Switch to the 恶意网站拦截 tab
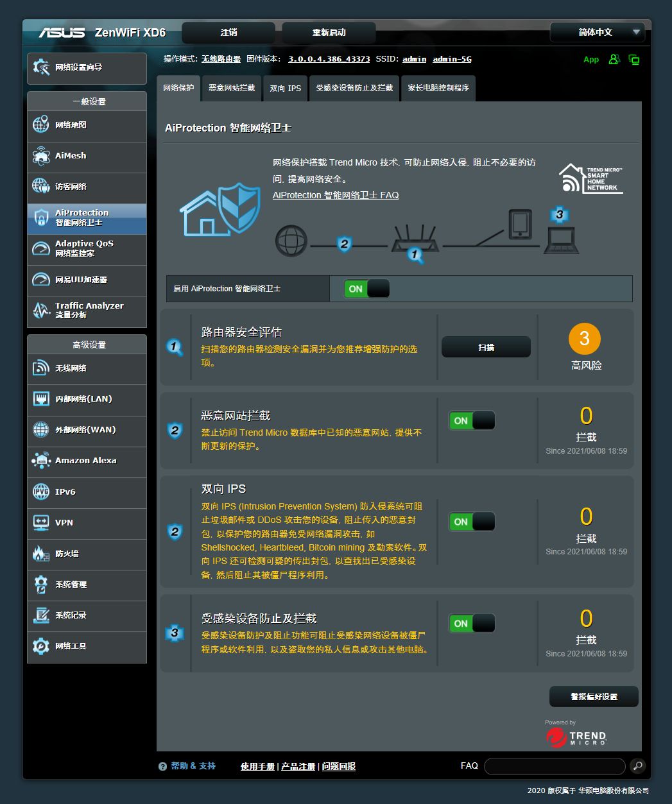672x804 pixels. point(232,88)
